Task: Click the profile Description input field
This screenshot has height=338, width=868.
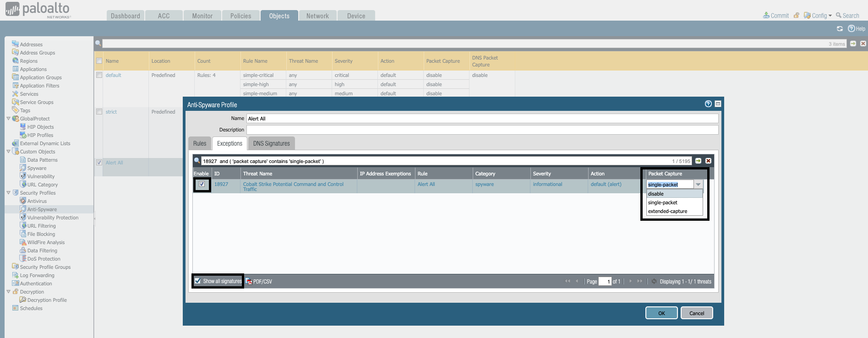Action: [x=482, y=130]
